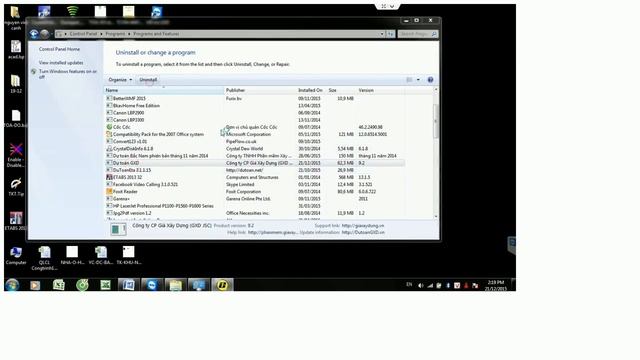
Task: Sort by the Name column header
Action: click(164, 90)
